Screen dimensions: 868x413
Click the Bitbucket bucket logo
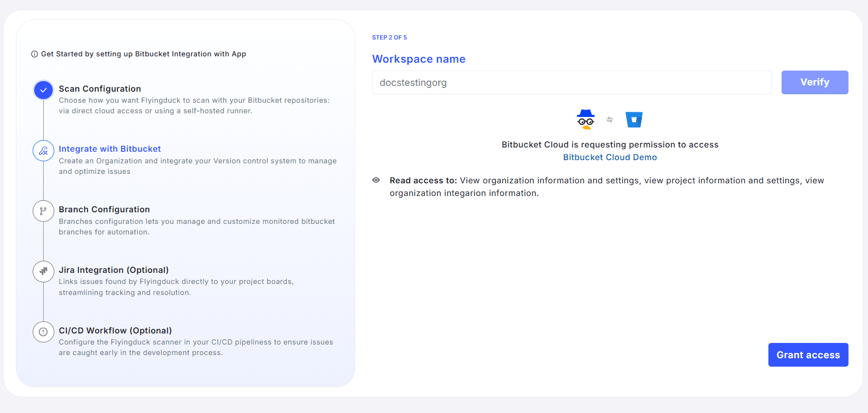coord(634,120)
